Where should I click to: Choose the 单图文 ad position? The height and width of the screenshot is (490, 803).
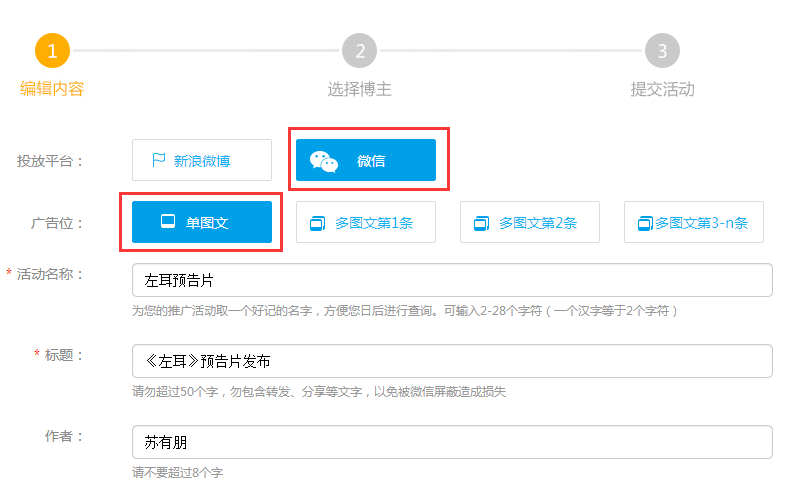pyautogui.click(x=202, y=222)
